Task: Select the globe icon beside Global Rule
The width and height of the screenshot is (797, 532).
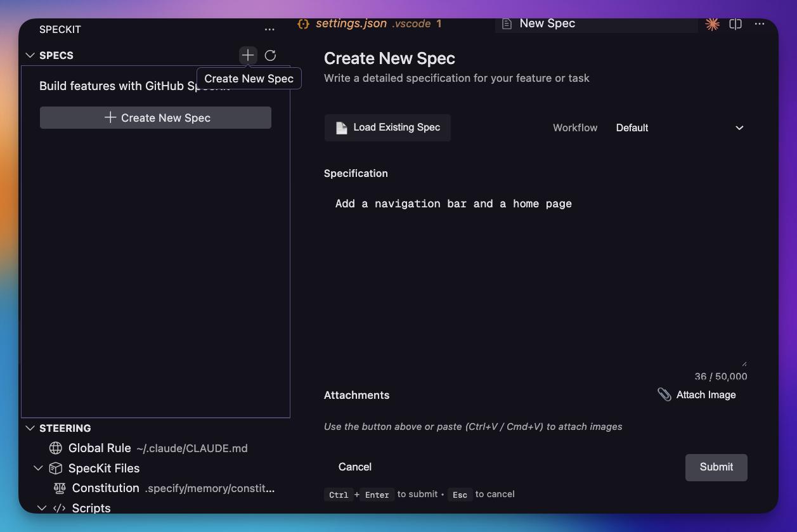Action: coord(56,448)
